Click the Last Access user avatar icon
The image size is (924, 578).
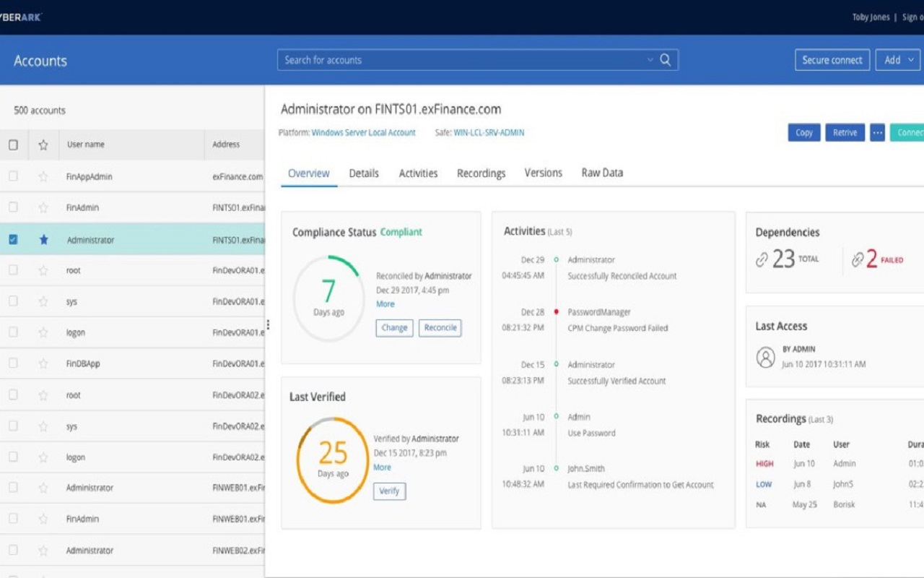click(765, 356)
